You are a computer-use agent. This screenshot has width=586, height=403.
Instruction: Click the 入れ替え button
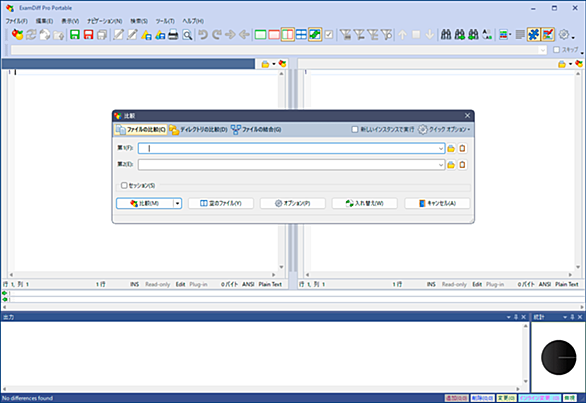[x=364, y=203]
